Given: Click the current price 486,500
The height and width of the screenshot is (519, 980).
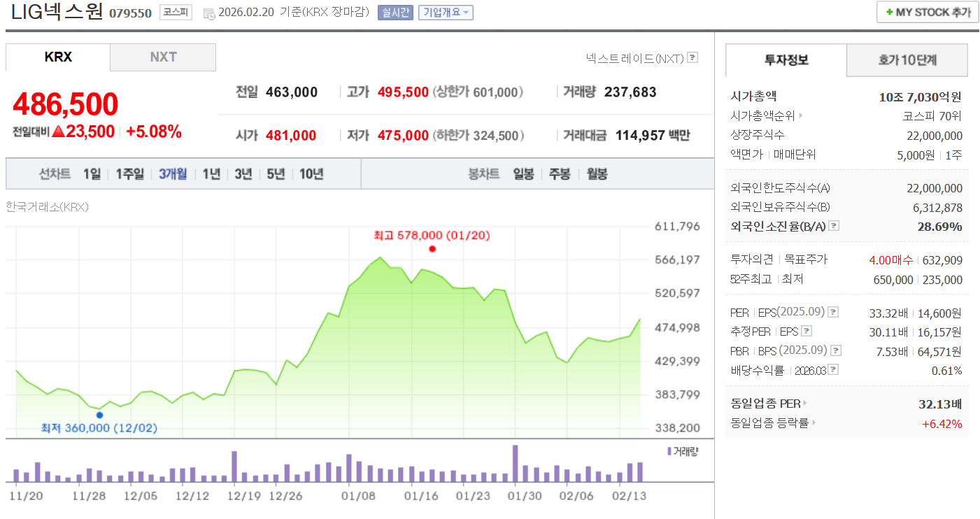Looking at the screenshot, I should 66,105.
